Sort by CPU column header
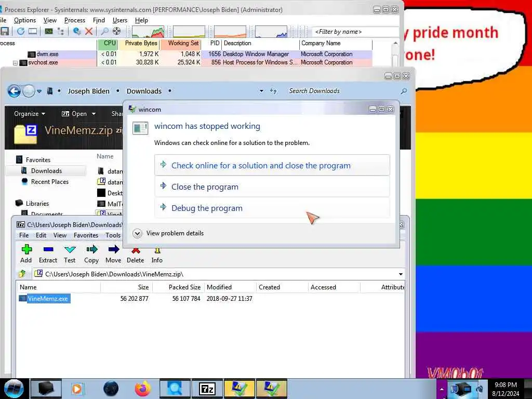The width and height of the screenshot is (532, 399). coord(107,44)
